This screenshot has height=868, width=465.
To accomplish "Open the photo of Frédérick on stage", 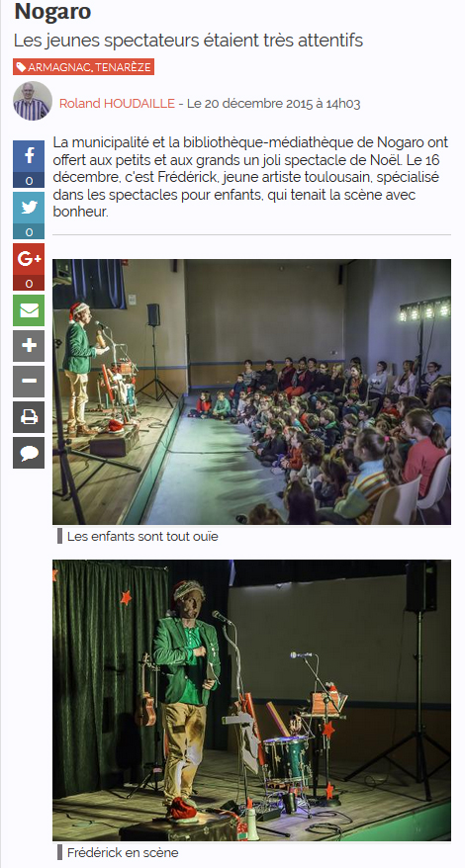I will [251, 700].
